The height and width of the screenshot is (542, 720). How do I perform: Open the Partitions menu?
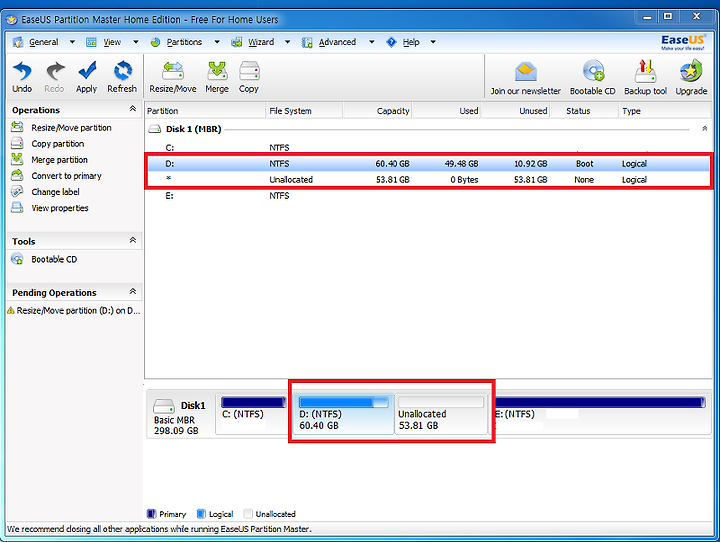click(x=184, y=42)
